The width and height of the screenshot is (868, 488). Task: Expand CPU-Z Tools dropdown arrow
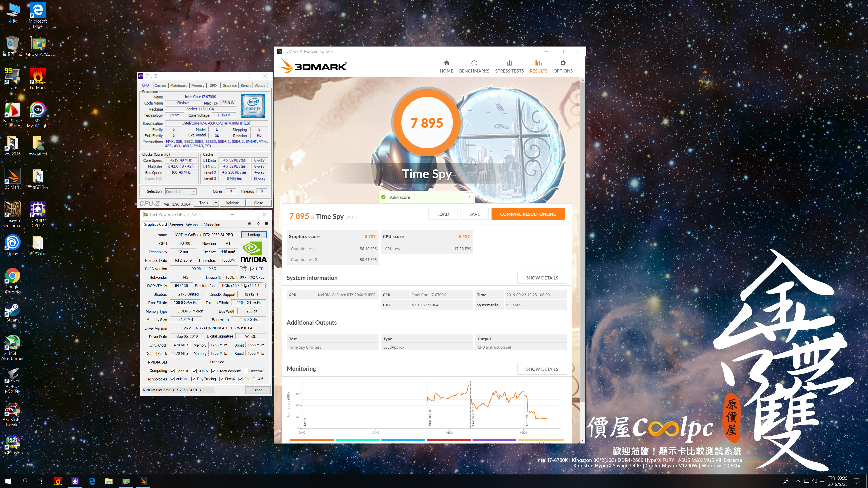(x=216, y=203)
